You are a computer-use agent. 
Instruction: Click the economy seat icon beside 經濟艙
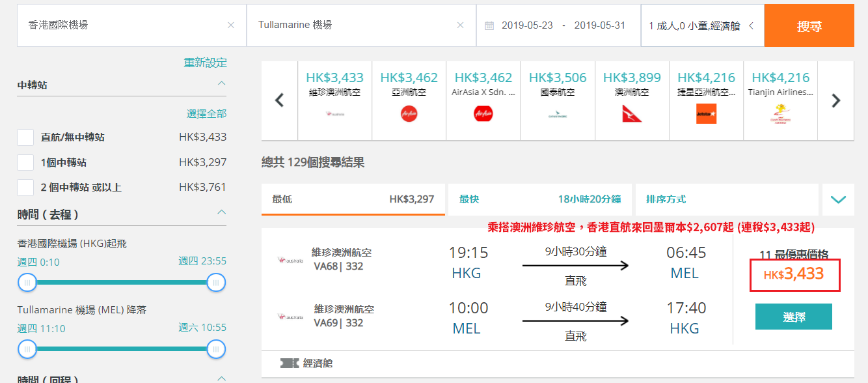click(x=290, y=363)
